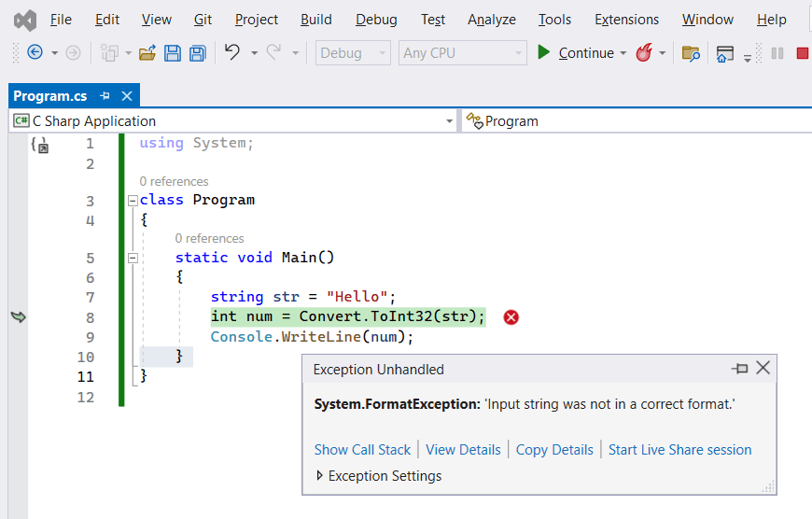The width and height of the screenshot is (812, 519).
Task: Click the red exception error icon on line 8
Action: [x=511, y=317]
